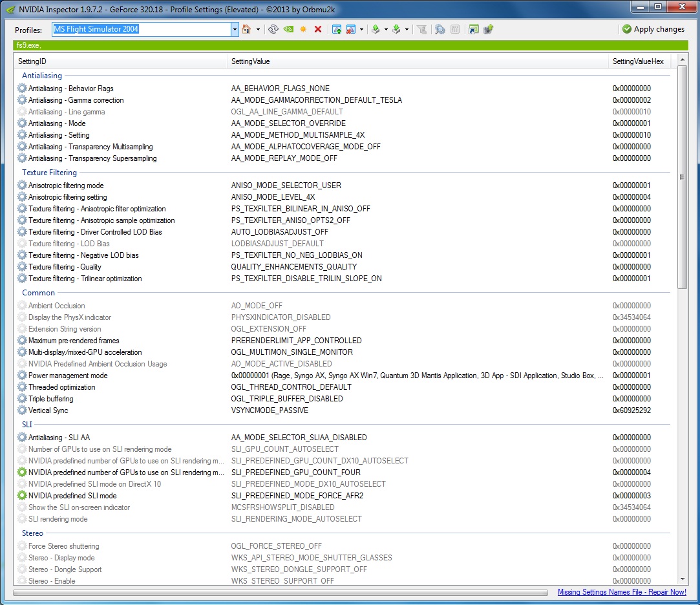
Task: Select Texture filtering - Trilinear optimization row
Action: pos(343,278)
